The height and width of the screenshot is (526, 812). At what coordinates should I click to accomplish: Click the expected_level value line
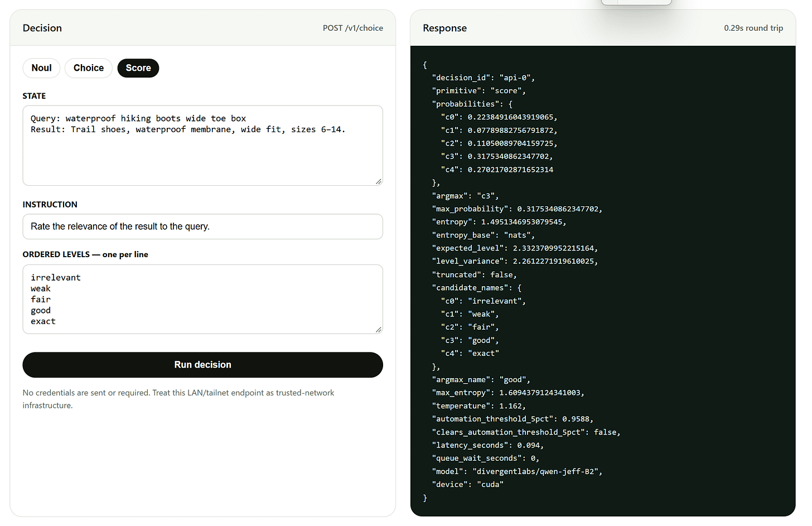tap(515, 248)
